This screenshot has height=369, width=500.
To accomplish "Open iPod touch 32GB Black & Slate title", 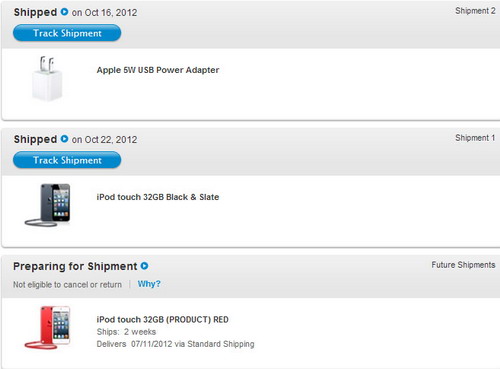I will pyautogui.click(x=158, y=197).
